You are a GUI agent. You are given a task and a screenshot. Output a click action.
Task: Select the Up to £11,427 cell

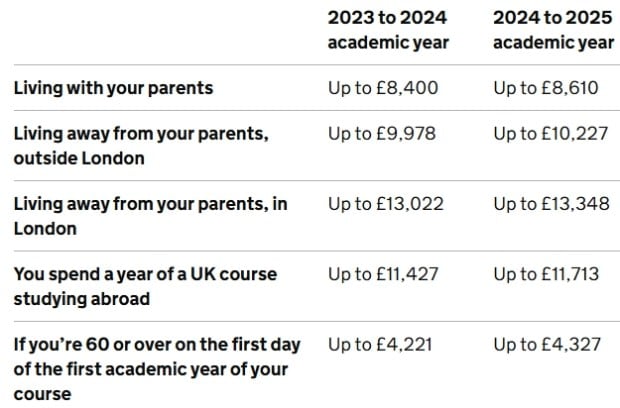pos(385,274)
